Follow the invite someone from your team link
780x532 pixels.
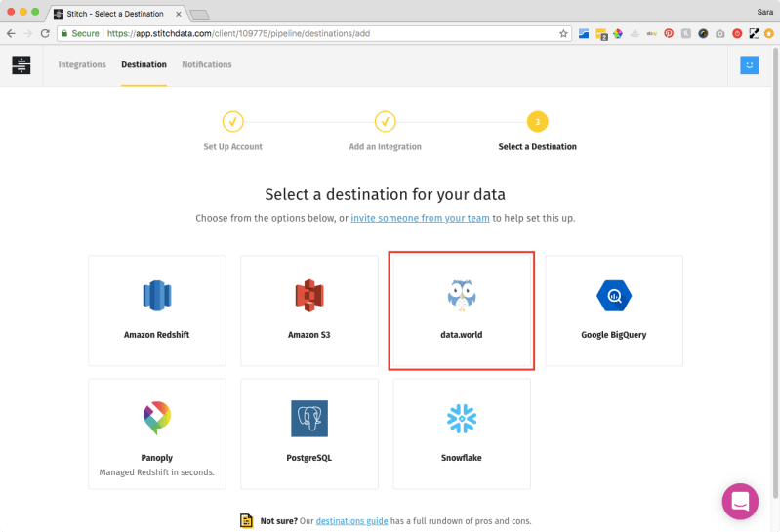(x=420, y=218)
